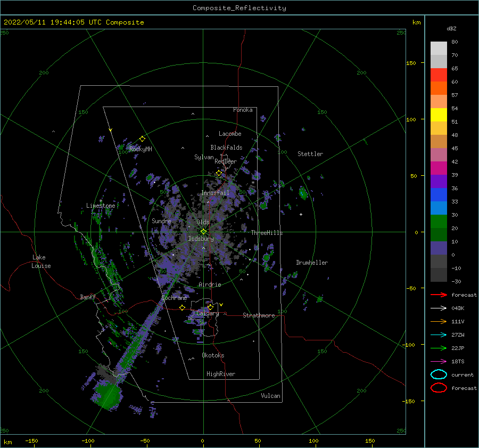Image resolution: width=479 pixels, height=448 pixels.
Task: Click the 20 dBZ green color swatch
Action: [439, 221]
